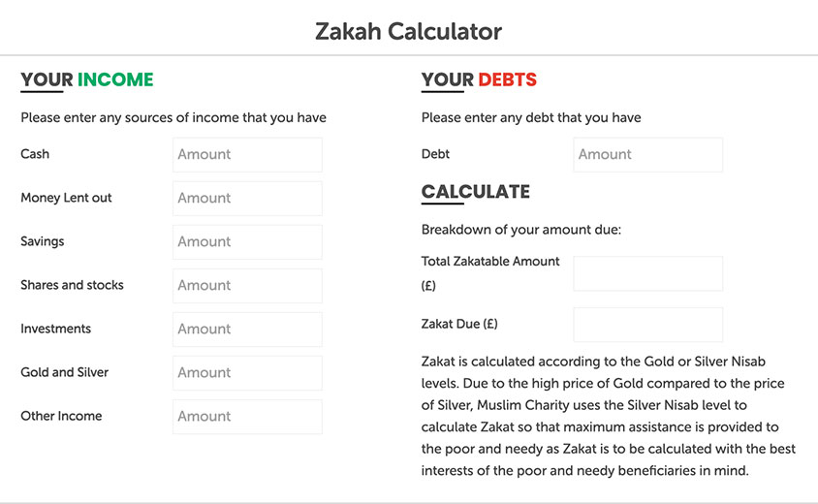Click the Shares and stocks amount field

tap(247, 285)
